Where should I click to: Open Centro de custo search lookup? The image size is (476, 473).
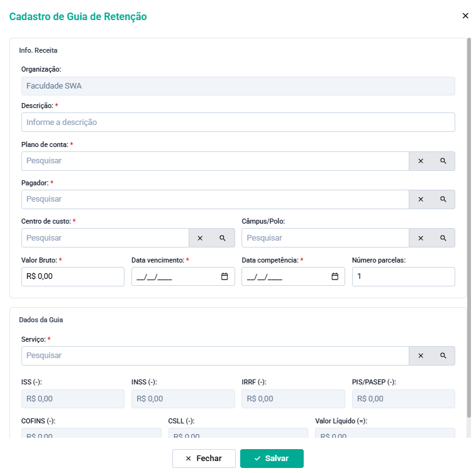[x=223, y=238]
